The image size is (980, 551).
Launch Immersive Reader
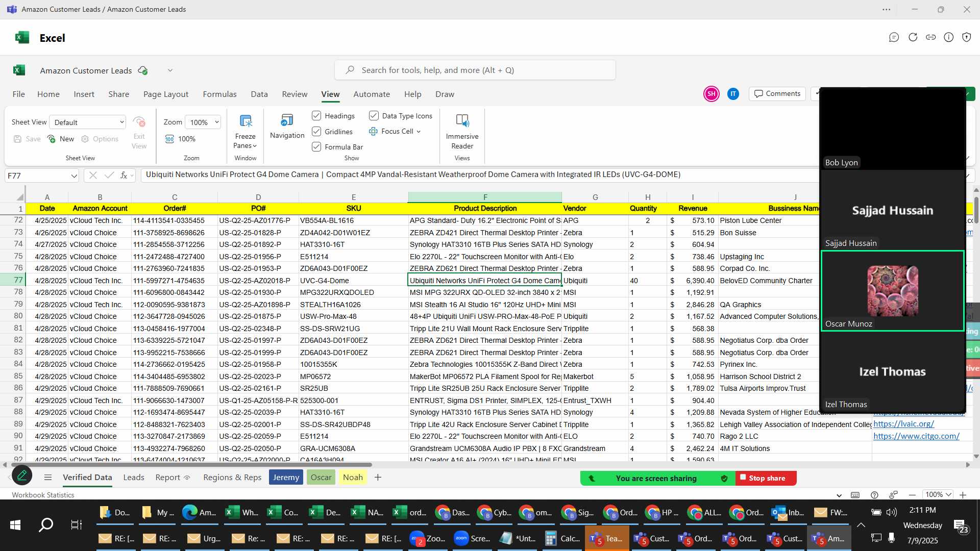tap(462, 121)
